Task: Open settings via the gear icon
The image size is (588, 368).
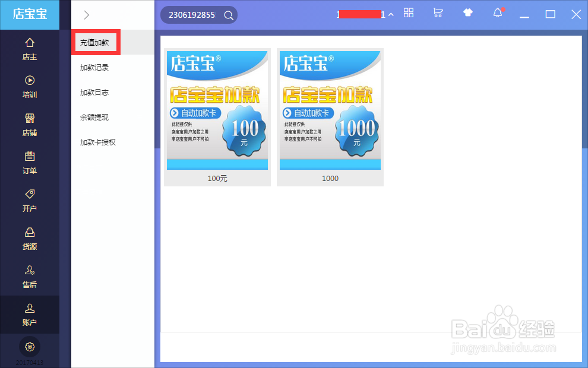Action: coord(30,347)
